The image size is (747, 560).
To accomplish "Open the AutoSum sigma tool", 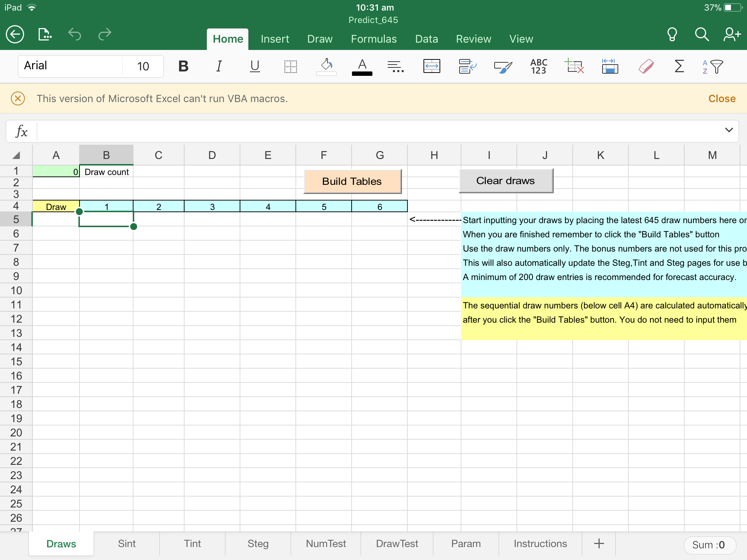I will (679, 67).
